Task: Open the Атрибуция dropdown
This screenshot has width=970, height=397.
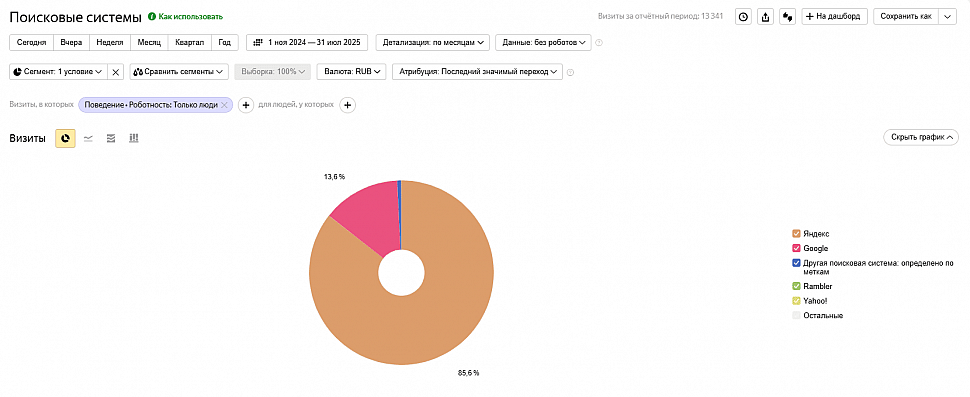Action: click(476, 72)
